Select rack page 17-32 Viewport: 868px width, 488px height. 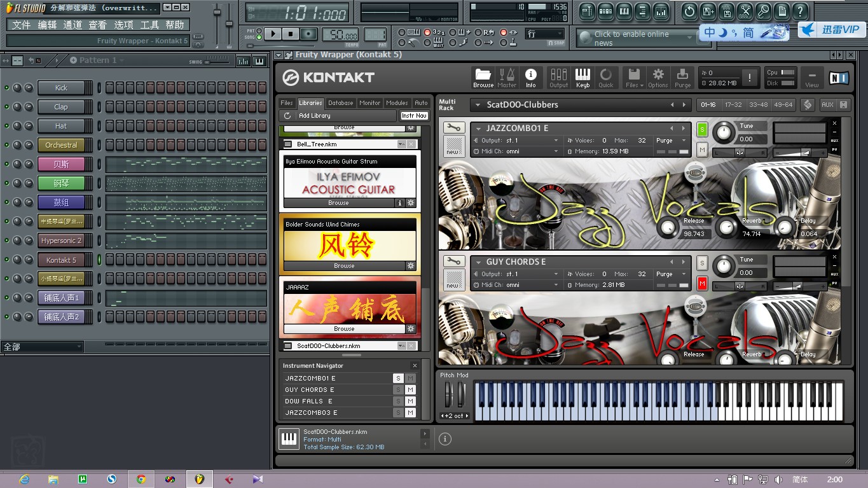733,105
